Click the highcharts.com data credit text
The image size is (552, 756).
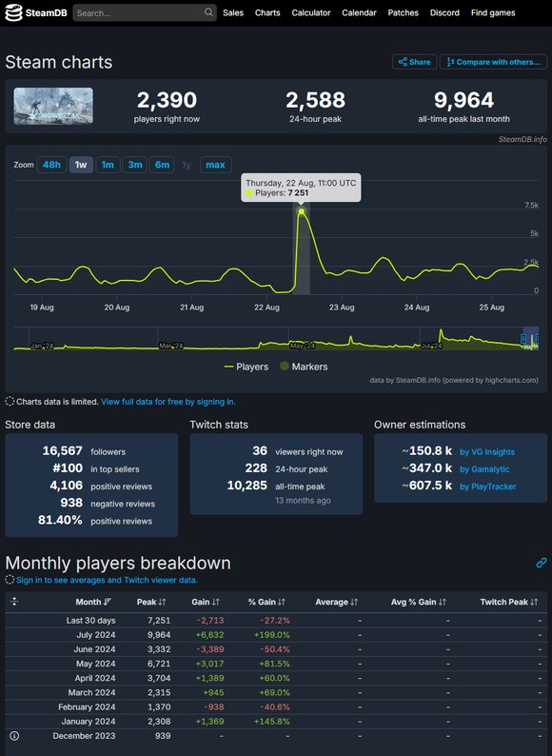click(454, 381)
